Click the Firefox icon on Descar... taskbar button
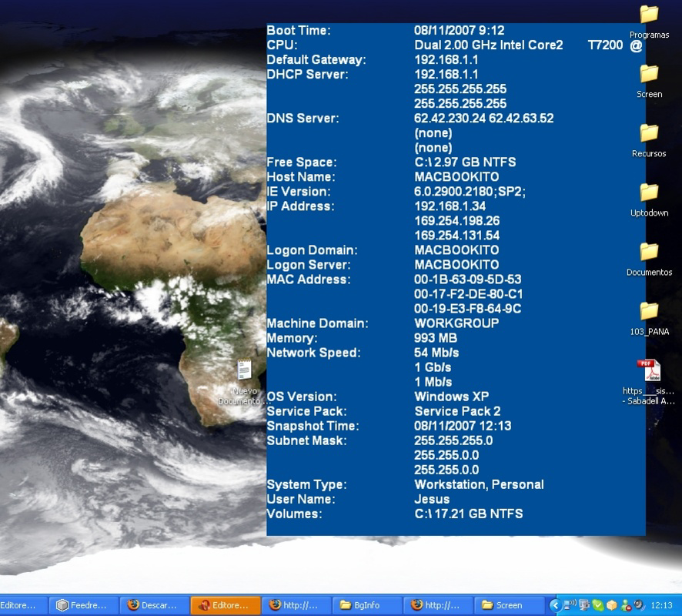The width and height of the screenshot is (682, 616). [x=133, y=604]
